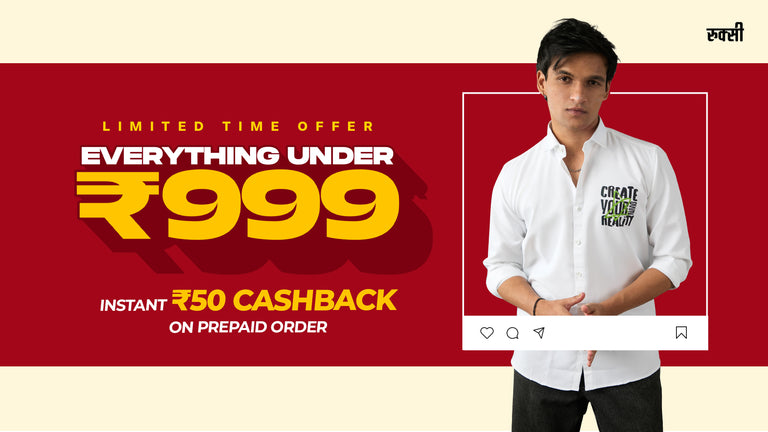Click the On Prepaid Order text
768x432 pixels.
point(248,327)
